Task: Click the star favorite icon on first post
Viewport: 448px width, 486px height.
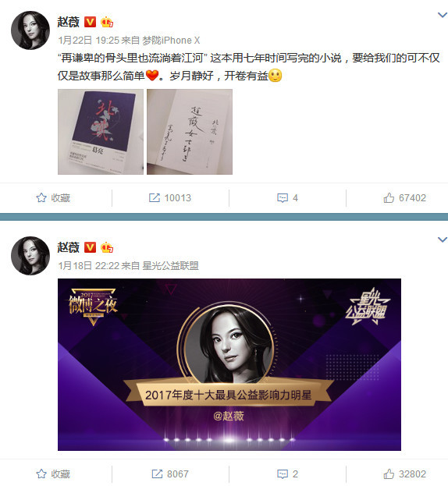Action: point(41,197)
